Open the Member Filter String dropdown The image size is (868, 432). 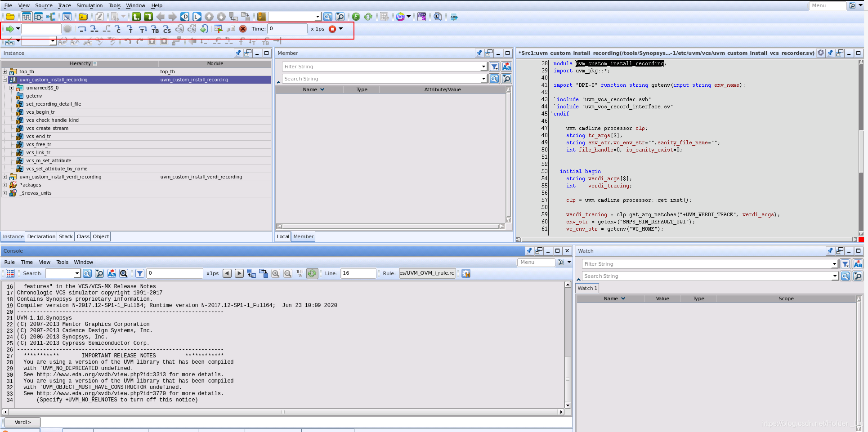coord(483,67)
